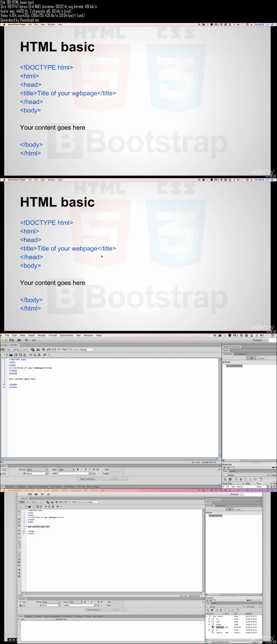Image resolution: width=277 pixels, height=644 pixels.
Task: Click Files panel refresh icon in index.html frame
Action: (212, 610)
